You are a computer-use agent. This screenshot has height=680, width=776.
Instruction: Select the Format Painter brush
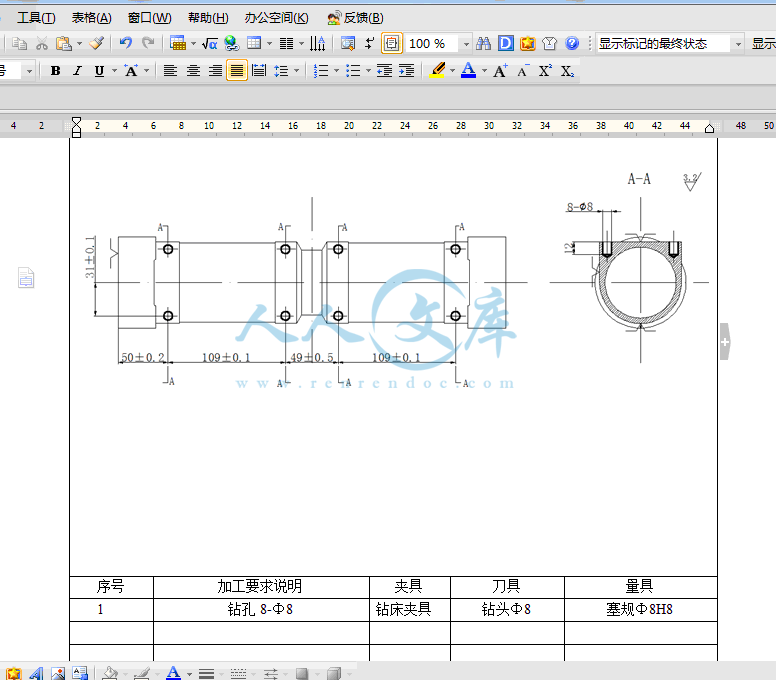(x=97, y=43)
